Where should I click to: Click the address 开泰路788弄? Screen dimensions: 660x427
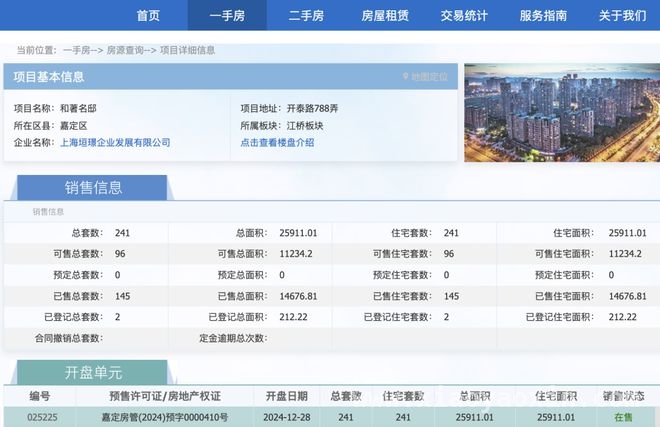(312, 108)
